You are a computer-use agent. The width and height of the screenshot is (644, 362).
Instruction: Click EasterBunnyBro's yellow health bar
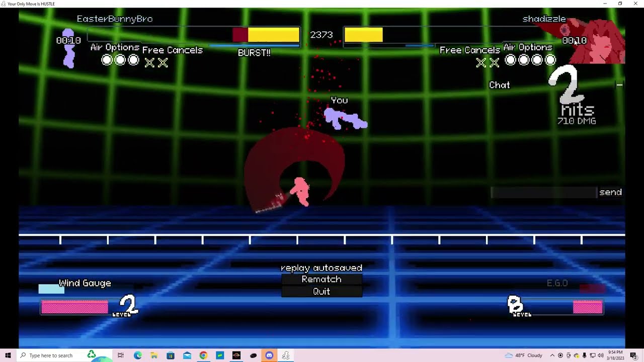pos(274,35)
